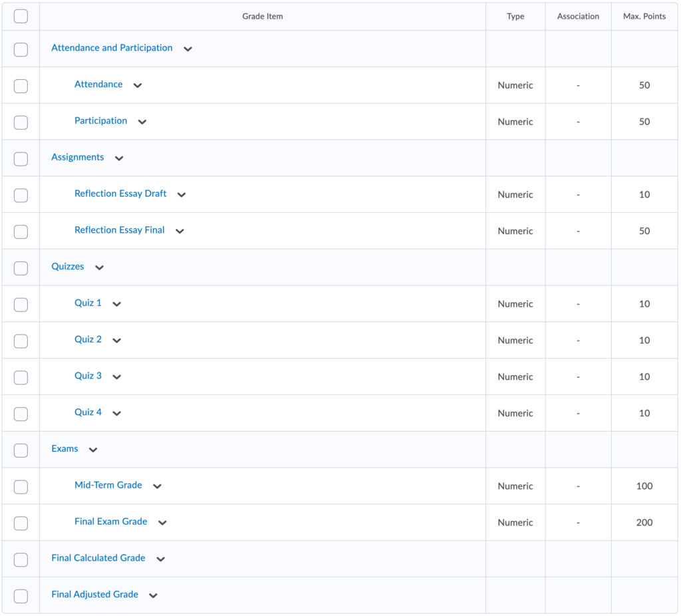Image resolution: width=681 pixels, height=616 pixels.
Task: Open the Assignments category dropdown
Action: (118, 158)
